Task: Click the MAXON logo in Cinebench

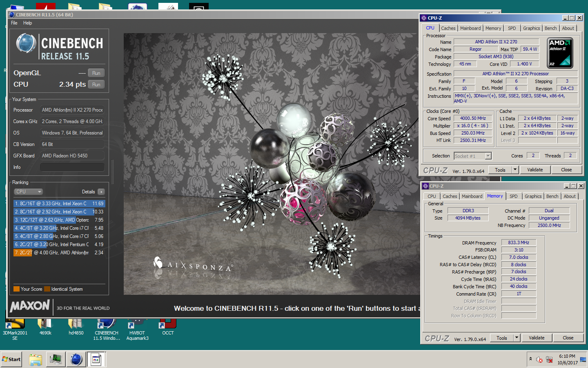Action: tap(30, 306)
